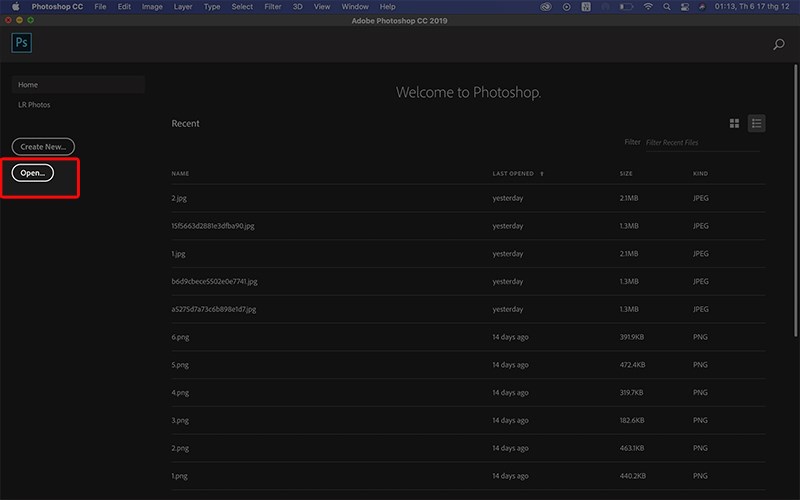This screenshot has height=500, width=800.
Task: Click the Photoshop Ps logo icon
Action: (21, 43)
